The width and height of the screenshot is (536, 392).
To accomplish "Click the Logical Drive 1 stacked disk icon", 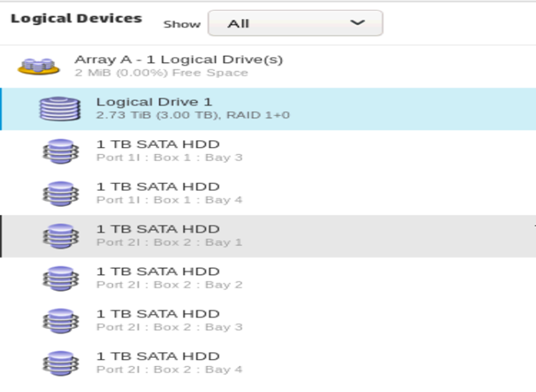I will pyautogui.click(x=60, y=109).
